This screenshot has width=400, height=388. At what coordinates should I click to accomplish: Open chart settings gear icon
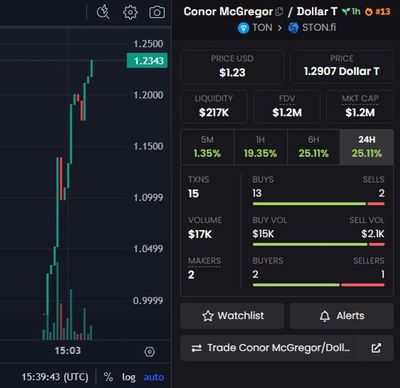pos(130,13)
